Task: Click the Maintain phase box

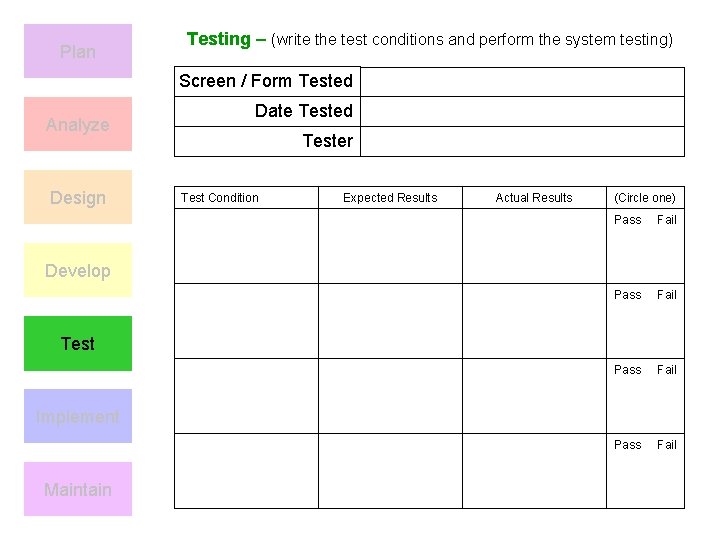Action: pyautogui.click(x=78, y=489)
